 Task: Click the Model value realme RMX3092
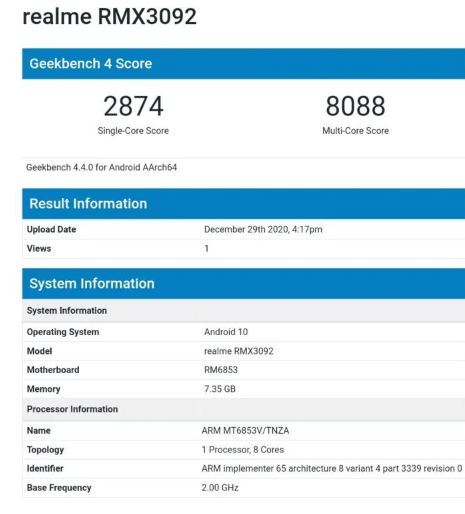tap(239, 351)
